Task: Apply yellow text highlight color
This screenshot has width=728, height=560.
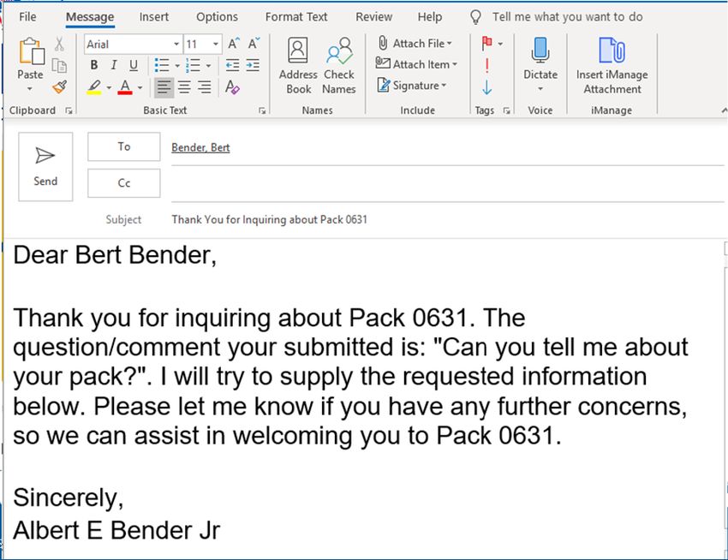Action: (94, 86)
